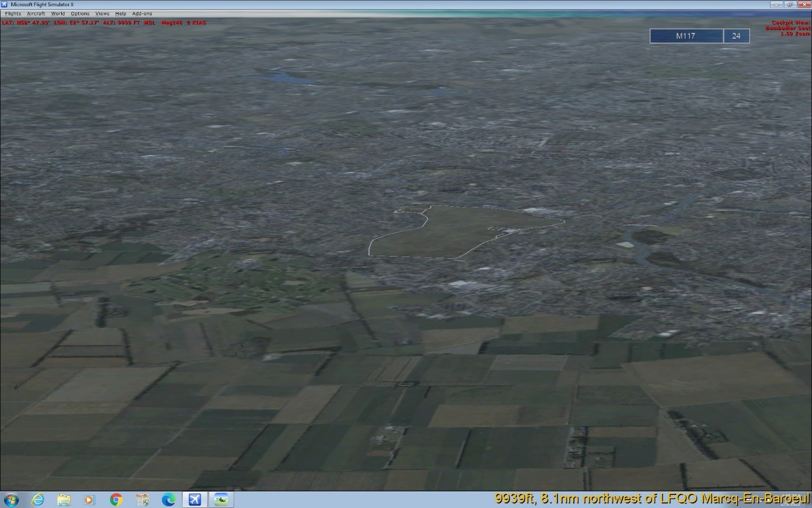Click the 2 KIAS airspeed readout
The width and height of the screenshot is (812, 508).
tap(197, 23)
